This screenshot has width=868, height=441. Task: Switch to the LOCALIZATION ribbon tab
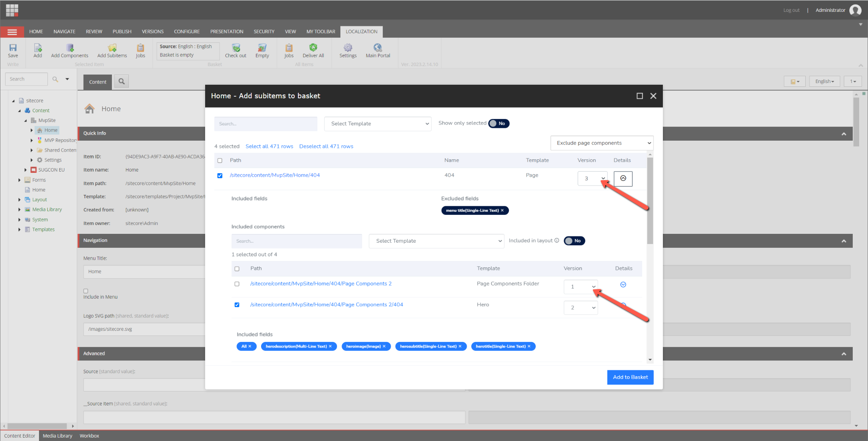click(x=362, y=32)
